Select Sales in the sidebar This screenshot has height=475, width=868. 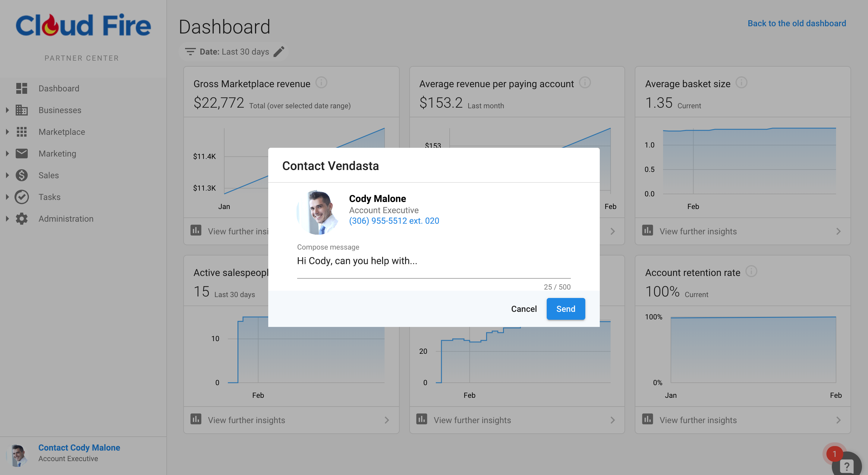click(49, 175)
